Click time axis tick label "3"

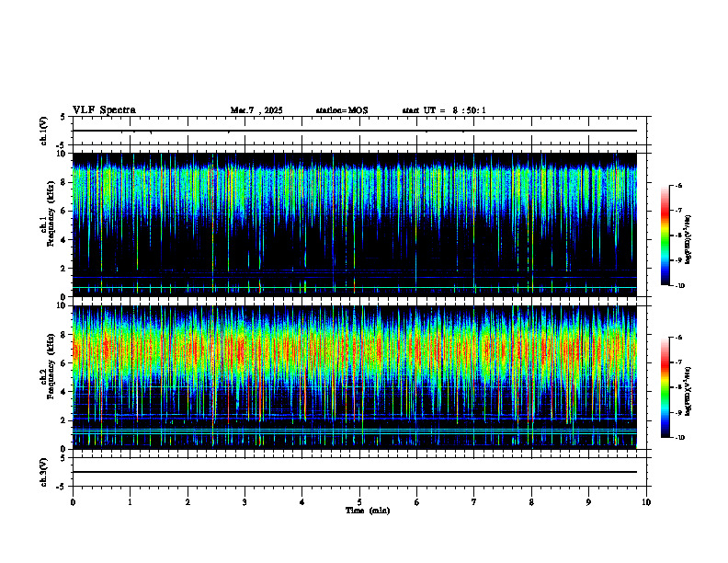[x=245, y=502]
